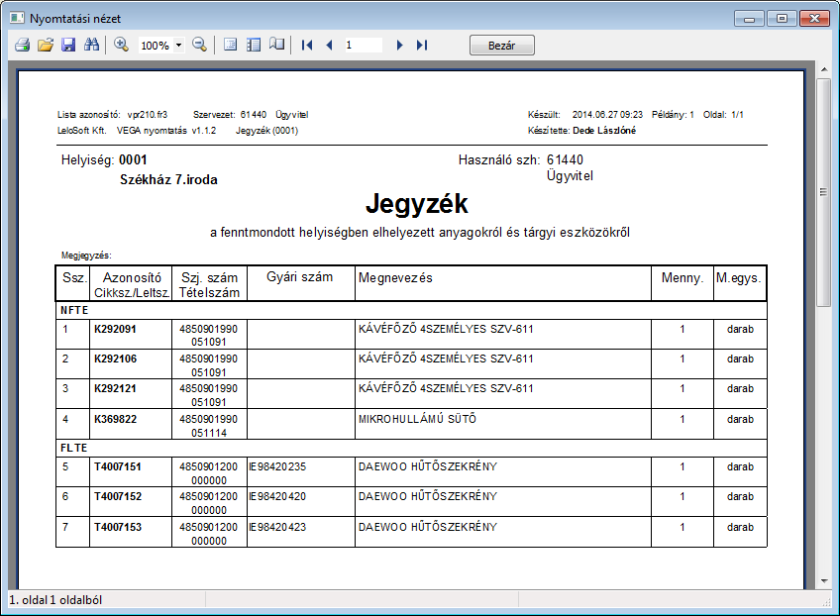Click the status bar text 1. oldal 1 oldalból
The height and width of the screenshot is (616, 840).
(x=55, y=600)
